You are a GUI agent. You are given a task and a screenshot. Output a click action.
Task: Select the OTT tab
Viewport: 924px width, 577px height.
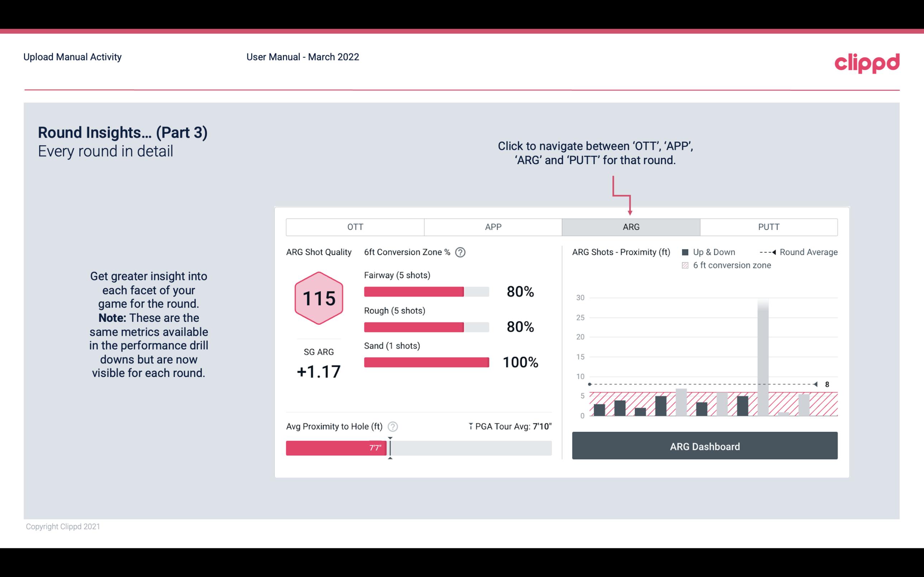[x=356, y=226]
